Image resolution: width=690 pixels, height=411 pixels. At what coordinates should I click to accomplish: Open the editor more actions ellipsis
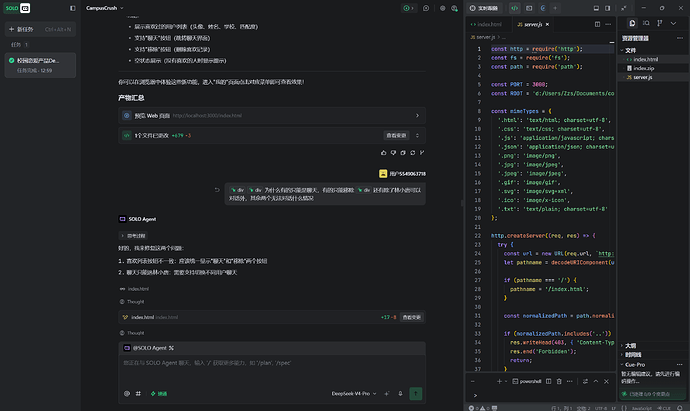[608, 24]
